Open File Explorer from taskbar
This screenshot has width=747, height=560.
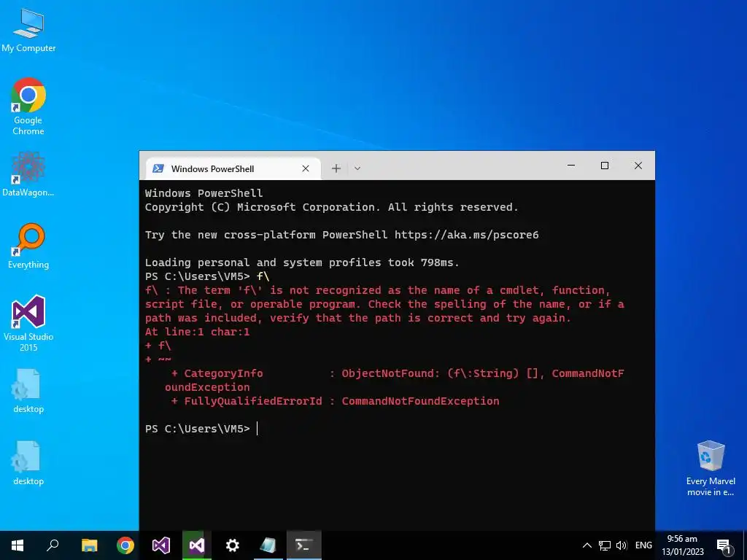(89, 545)
